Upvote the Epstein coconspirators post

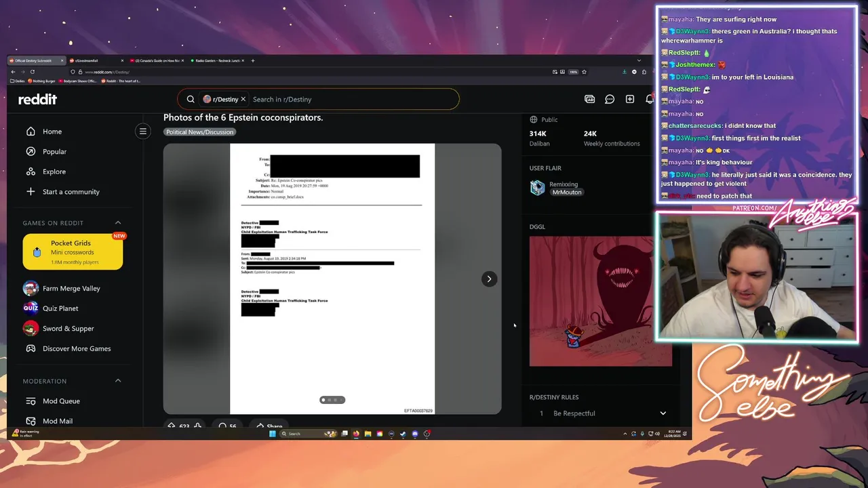click(172, 426)
